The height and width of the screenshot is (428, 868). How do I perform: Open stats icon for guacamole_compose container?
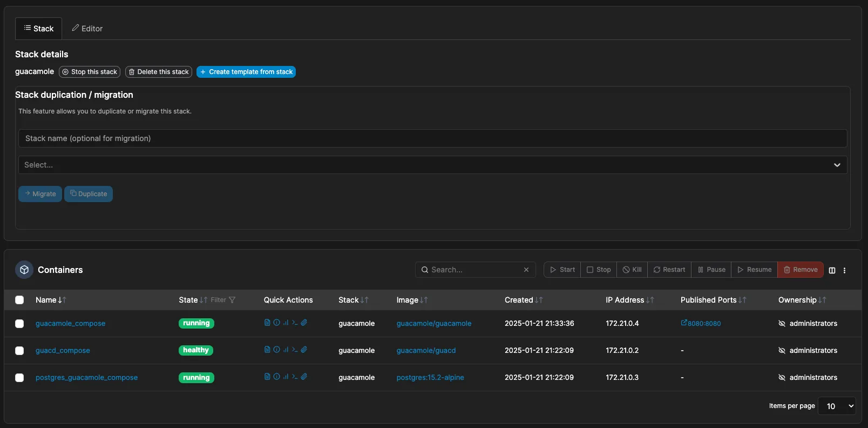pos(286,323)
